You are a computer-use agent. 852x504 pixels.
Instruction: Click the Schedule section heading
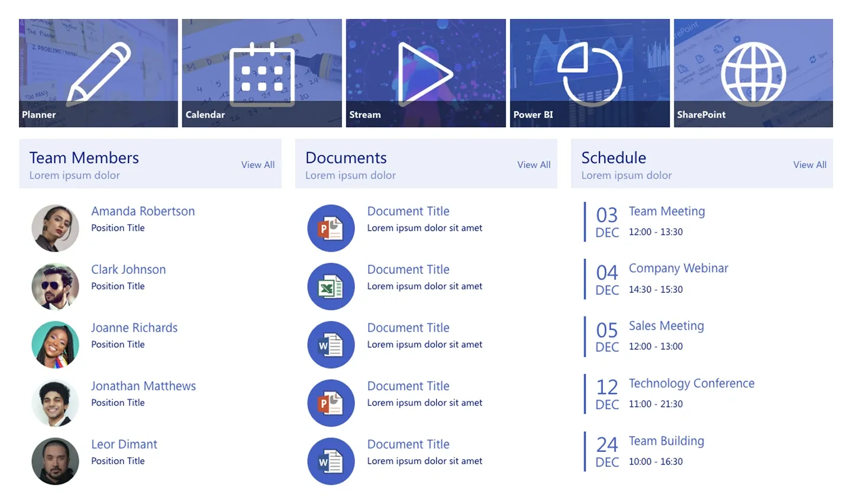pos(614,158)
